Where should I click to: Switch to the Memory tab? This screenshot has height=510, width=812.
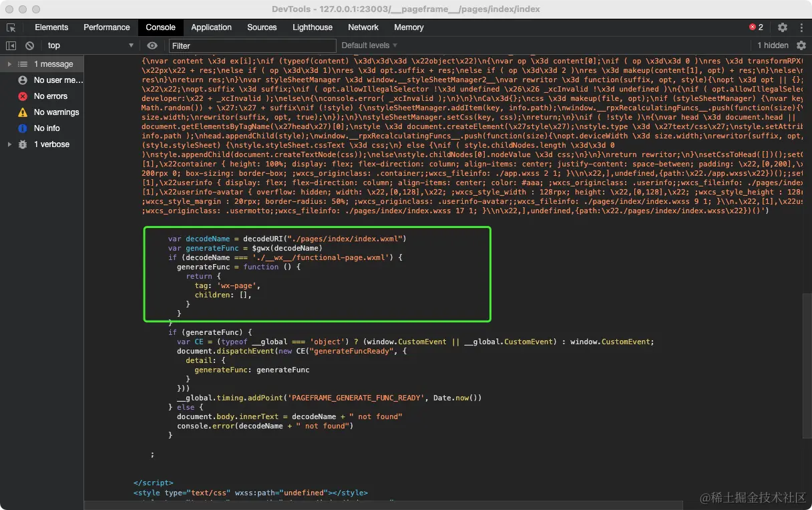coord(409,27)
